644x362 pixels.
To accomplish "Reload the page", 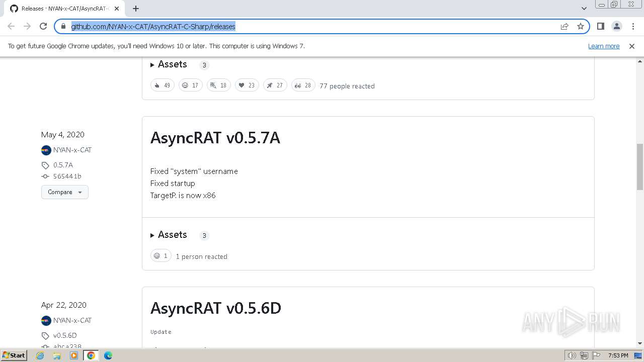I will pos(43,26).
